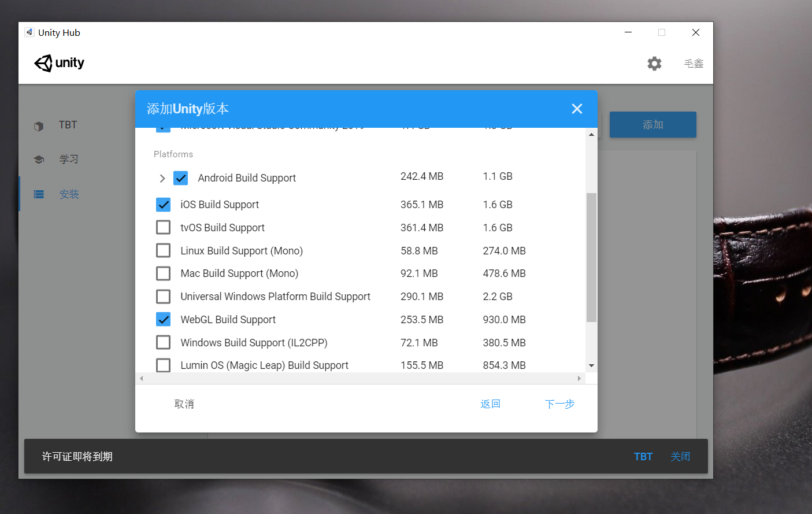Expand Android Build Support sub-options
This screenshot has width=812, height=514.
(x=162, y=178)
